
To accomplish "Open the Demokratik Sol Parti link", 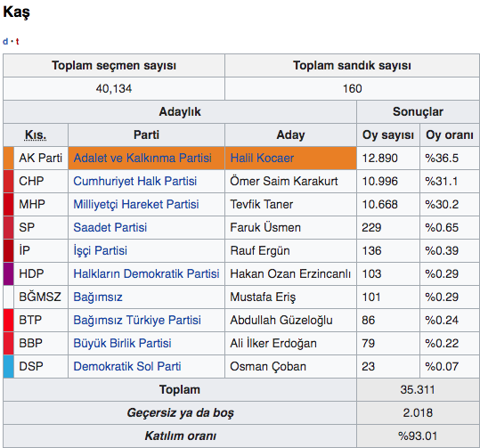I will pyautogui.click(x=127, y=366).
